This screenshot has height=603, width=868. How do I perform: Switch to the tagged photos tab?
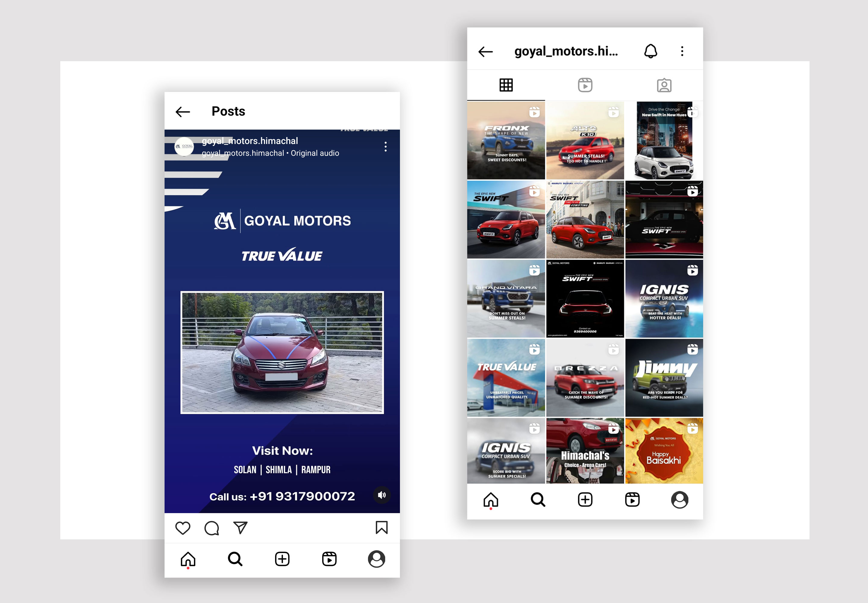[x=664, y=85]
